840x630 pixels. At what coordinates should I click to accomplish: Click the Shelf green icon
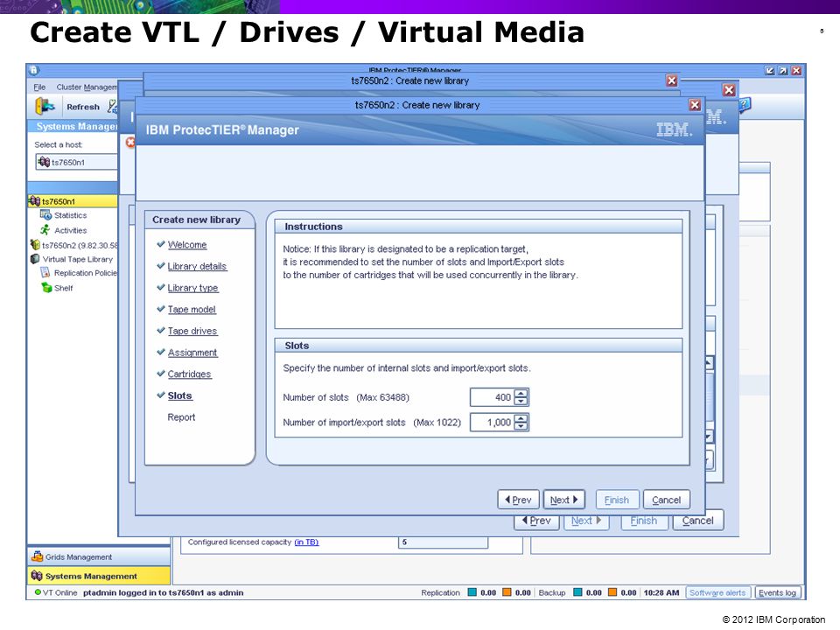[x=46, y=288]
